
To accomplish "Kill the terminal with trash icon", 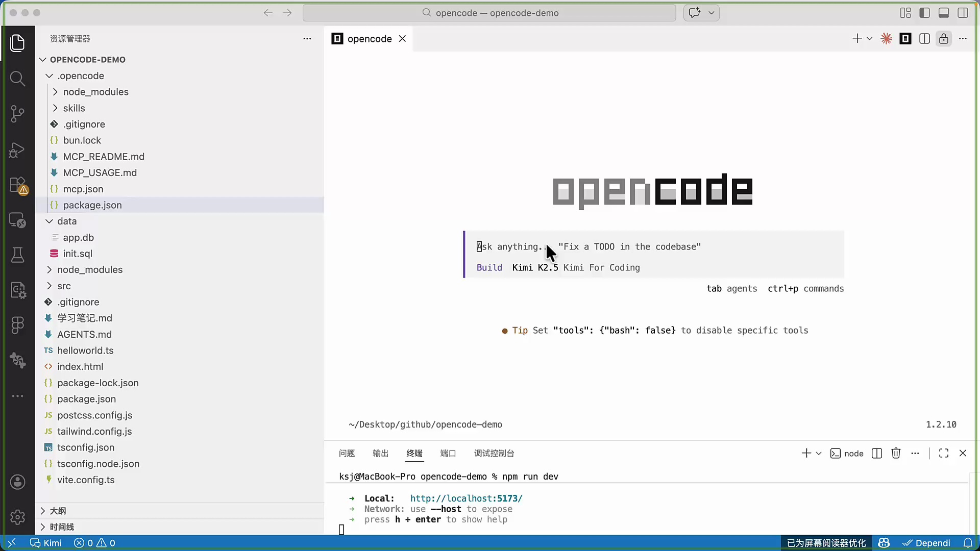I will tap(896, 453).
